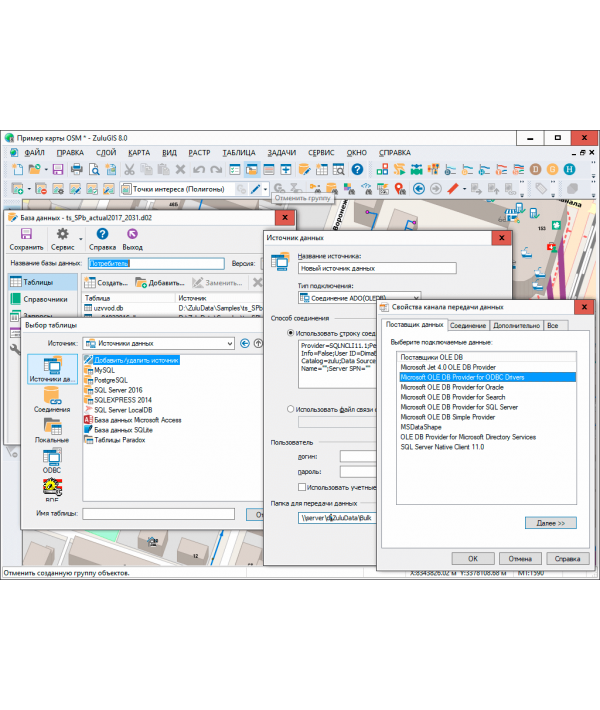The width and height of the screenshot is (600, 710).
Task: Click the pencil edit icon beside layer combo
Action: pos(255,189)
